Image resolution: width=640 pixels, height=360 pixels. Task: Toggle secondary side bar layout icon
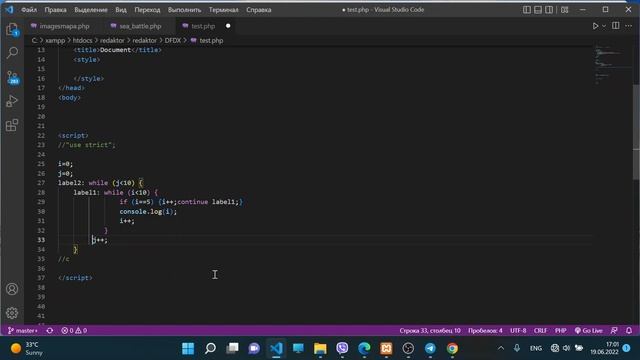pos(549,9)
